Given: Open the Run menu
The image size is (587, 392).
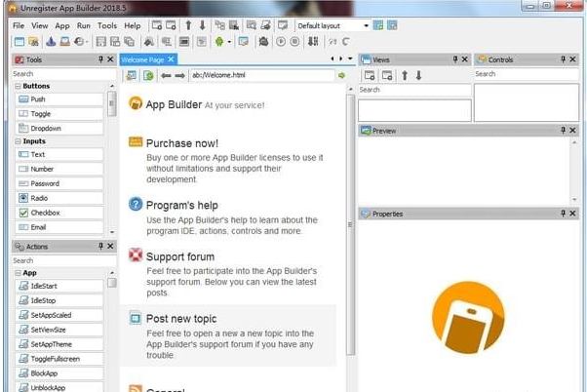Looking at the screenshot, I should coord(84,25).
